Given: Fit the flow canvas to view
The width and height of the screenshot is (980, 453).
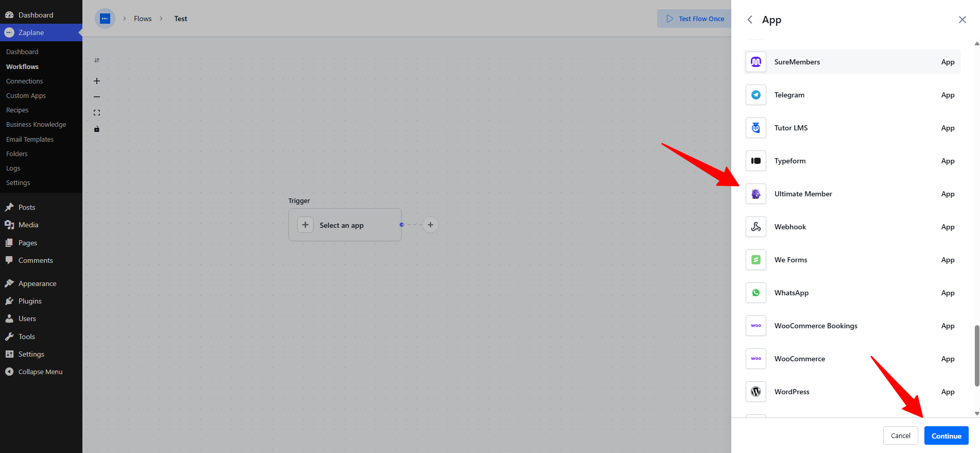Looking at the screenshot, I should click(97, 113).
